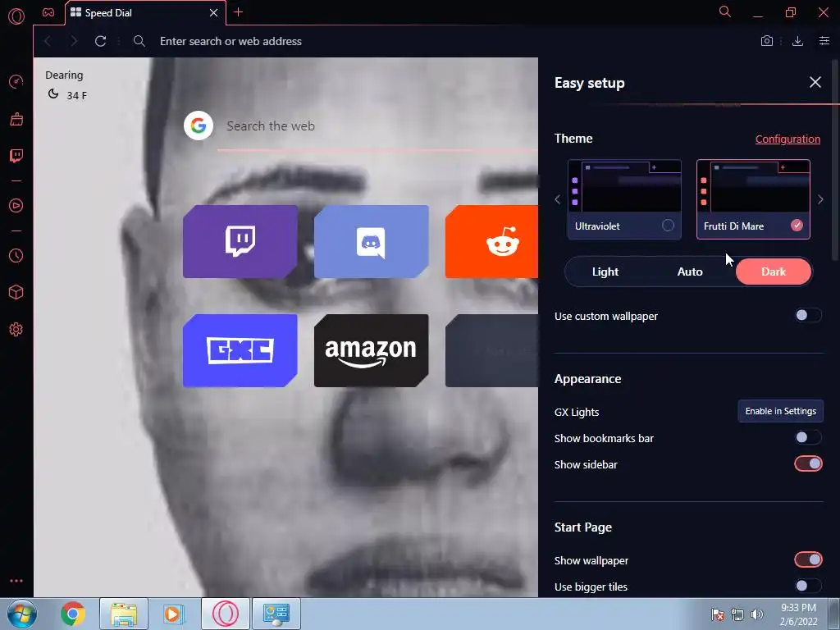Show next themes arrow
The width and height of the screenshot is (840, 630).
click(820, 199)
